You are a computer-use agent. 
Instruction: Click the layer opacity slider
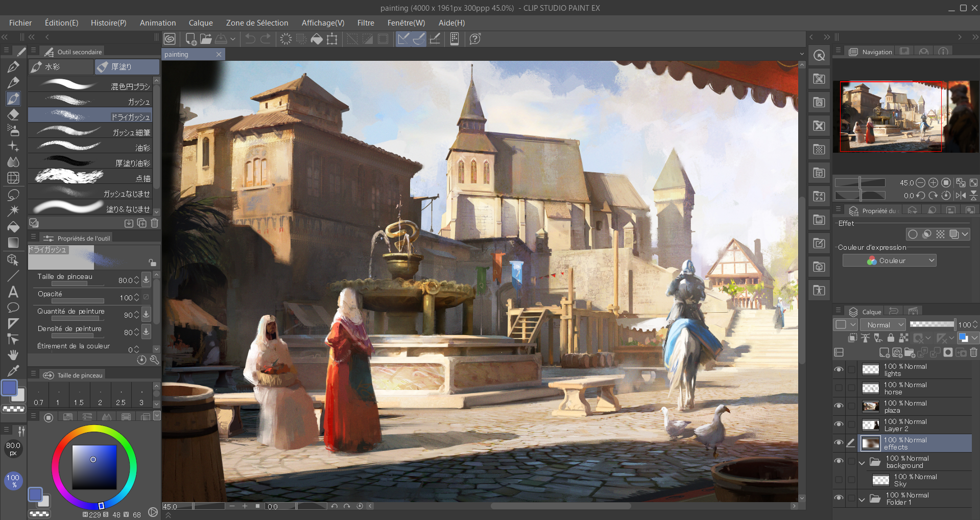[x=932, y=324]
